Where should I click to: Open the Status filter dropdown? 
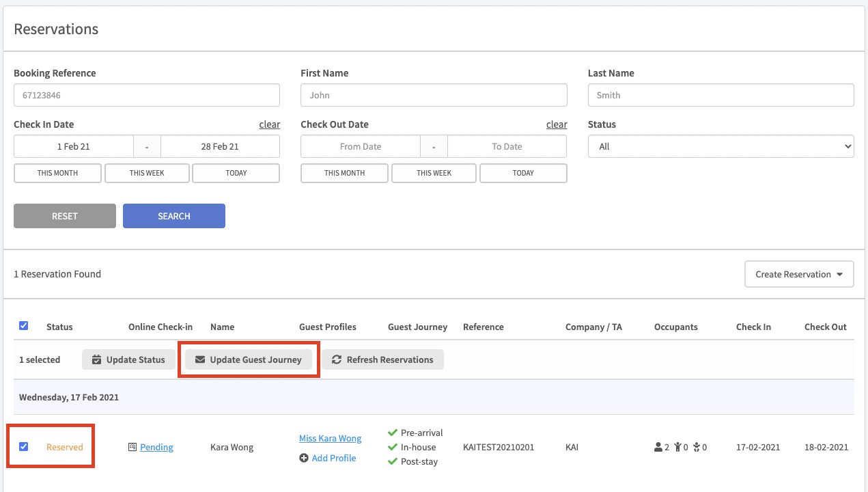[720, 146]
